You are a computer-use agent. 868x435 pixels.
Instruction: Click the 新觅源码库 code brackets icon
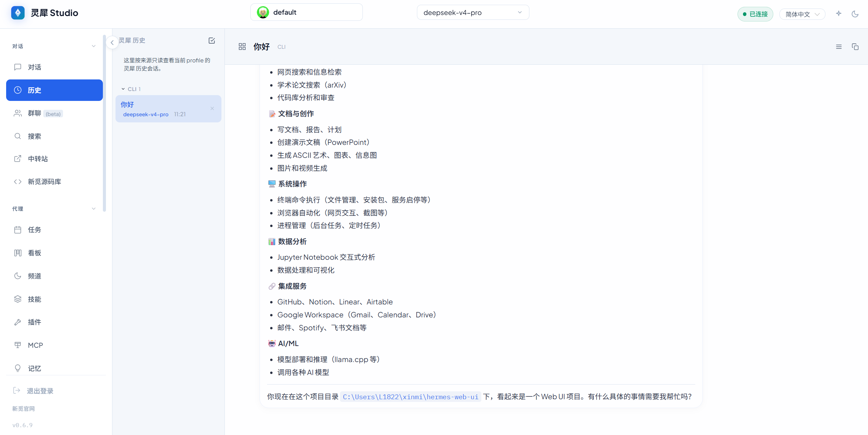pyautogui.click(x=18, y=182)
